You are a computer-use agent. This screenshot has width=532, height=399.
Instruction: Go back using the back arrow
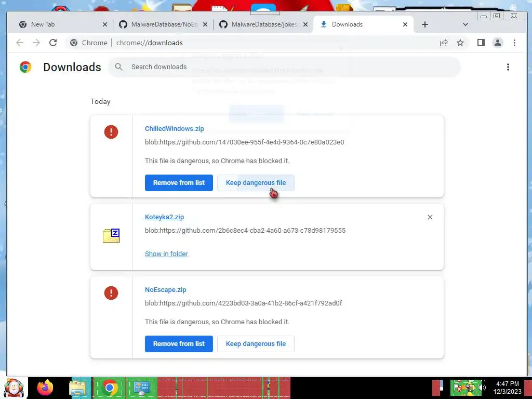click(x=20, y=43)
